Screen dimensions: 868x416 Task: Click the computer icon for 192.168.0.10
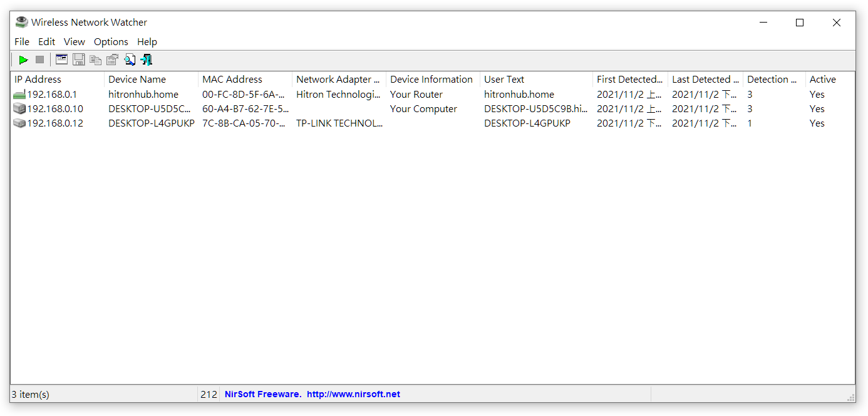point(19,109)
